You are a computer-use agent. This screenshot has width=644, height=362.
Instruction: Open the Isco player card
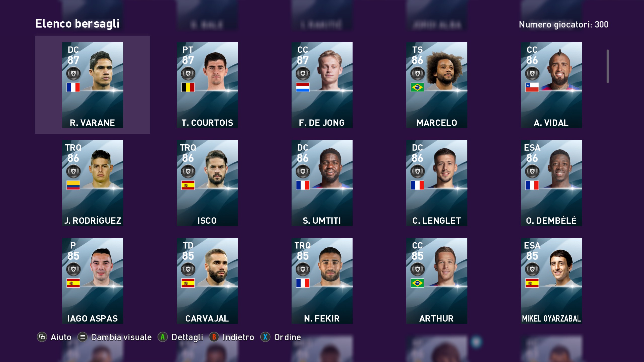[207, 183]
